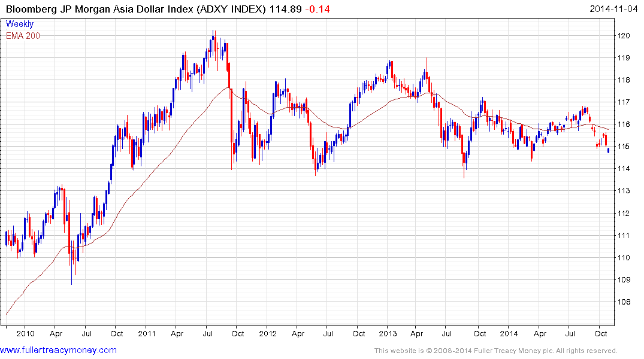Click the copyright notice text
This screenshot has height=359, width=644.
(496, 351)
